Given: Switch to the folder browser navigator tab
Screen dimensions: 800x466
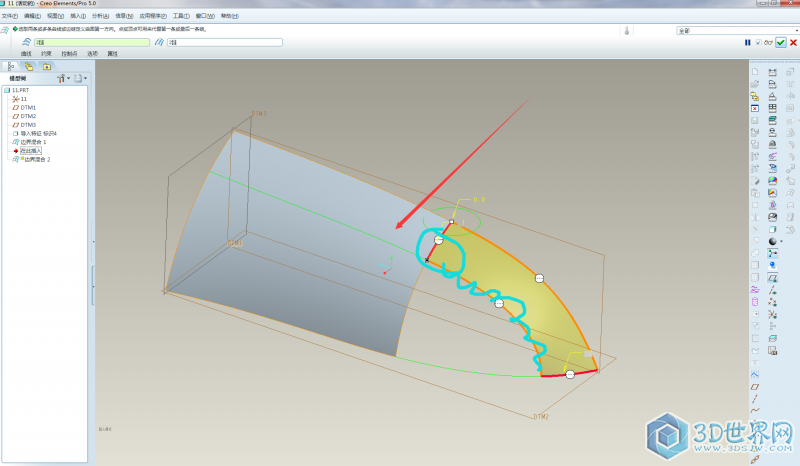Looking at the screenshot, I should [x=29, y=66].
